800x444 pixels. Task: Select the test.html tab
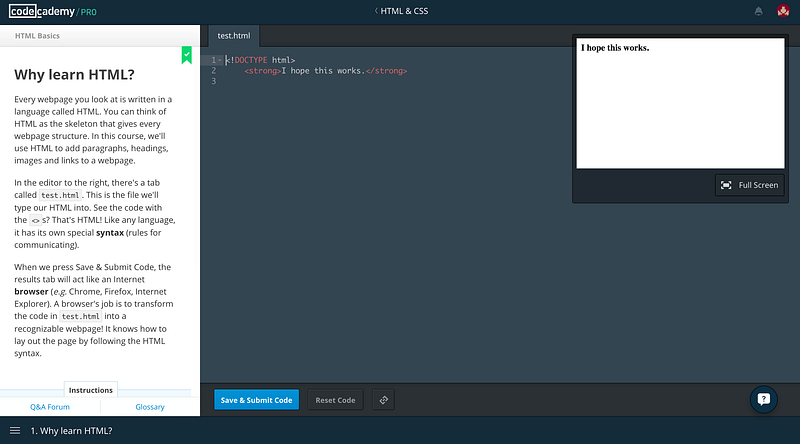tap(234, 36)
